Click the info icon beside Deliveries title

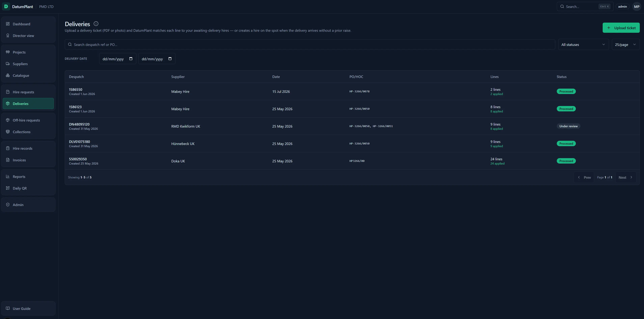(96, 24)
